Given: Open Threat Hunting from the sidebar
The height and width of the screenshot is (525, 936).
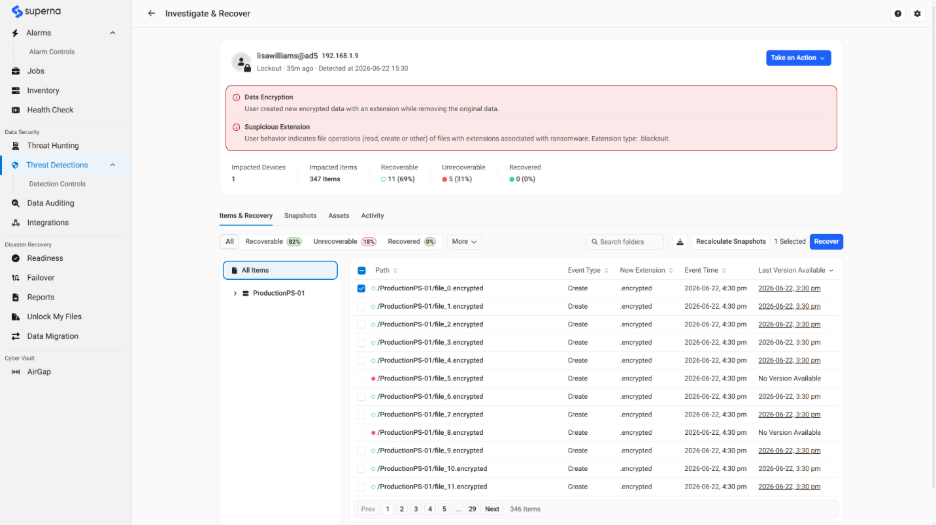Looking at the screenshot, I should coord(53,146).
